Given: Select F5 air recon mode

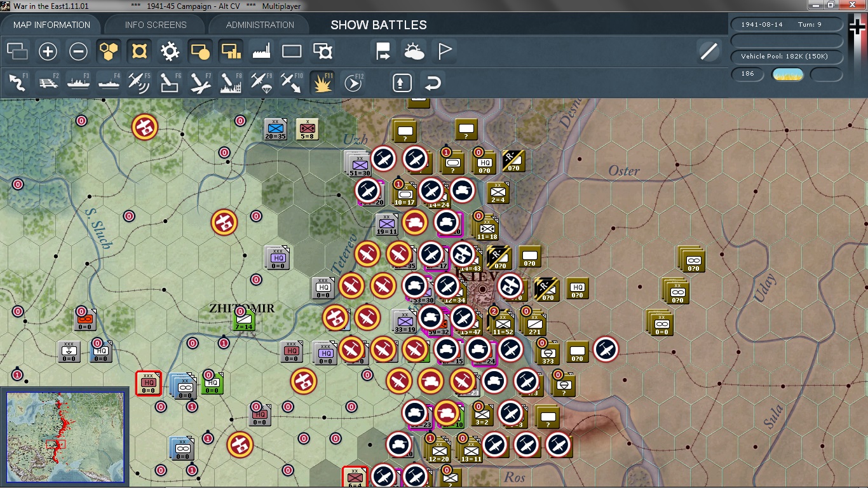Looking at the screenshot, I should tap(139, 83).
